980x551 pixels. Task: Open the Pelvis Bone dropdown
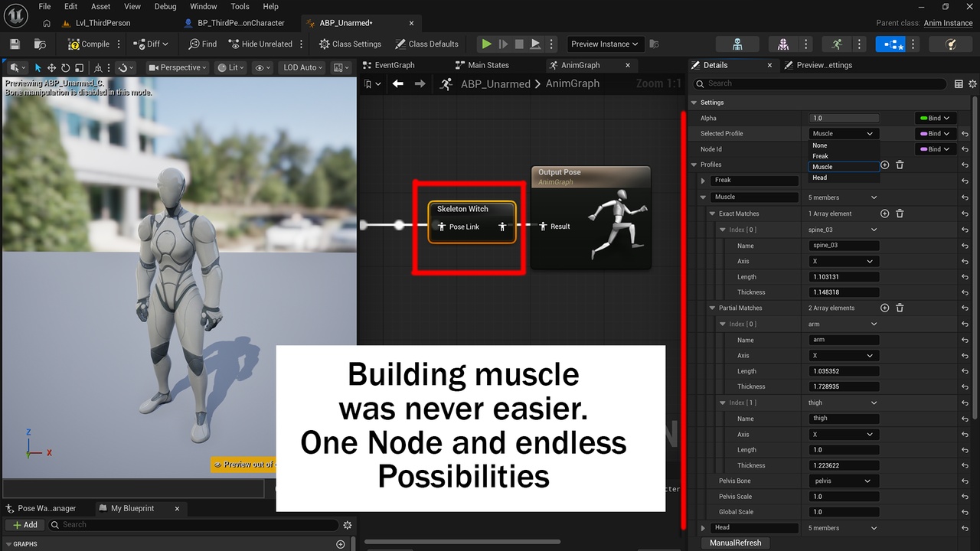(844, 481)
